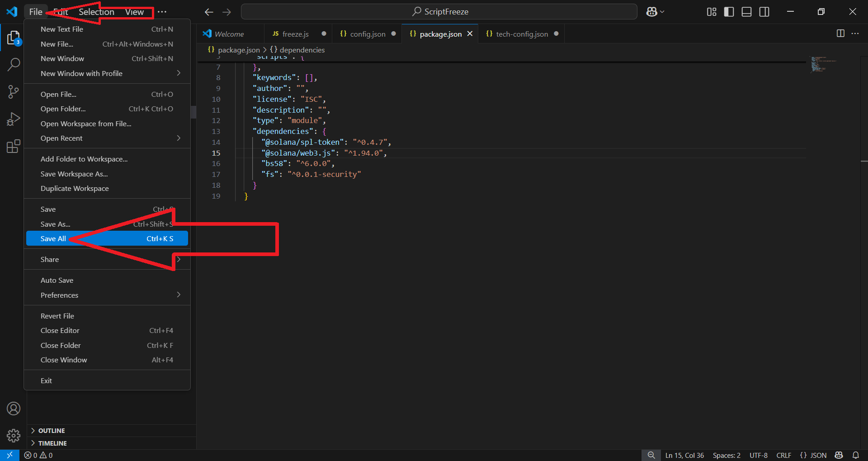Select Save As... menu entry
The image size is (868, 461).
pyautogui.click(x=107, y=224)
